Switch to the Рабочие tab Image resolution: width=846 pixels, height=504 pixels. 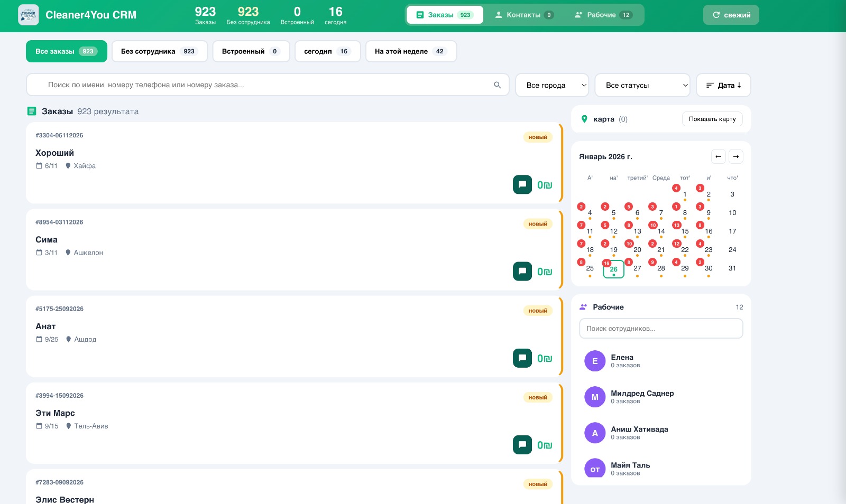603,15
